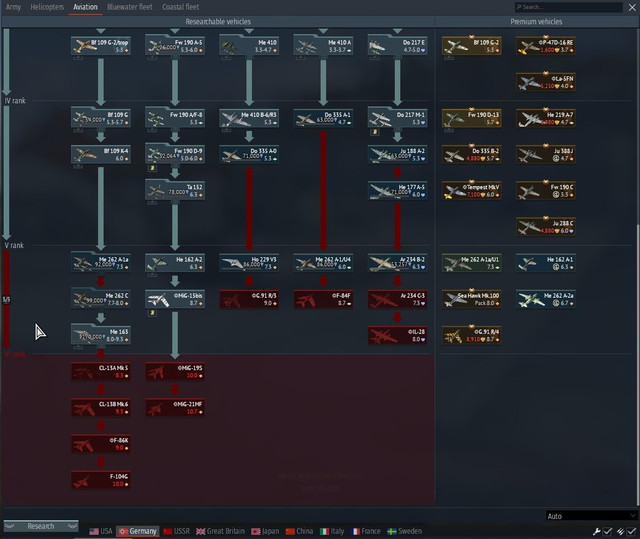The width and height of the screenshot is (640, 539).
Task: Select the locked F-104G card
Action: pyautogui.click(x=101, y=480)
